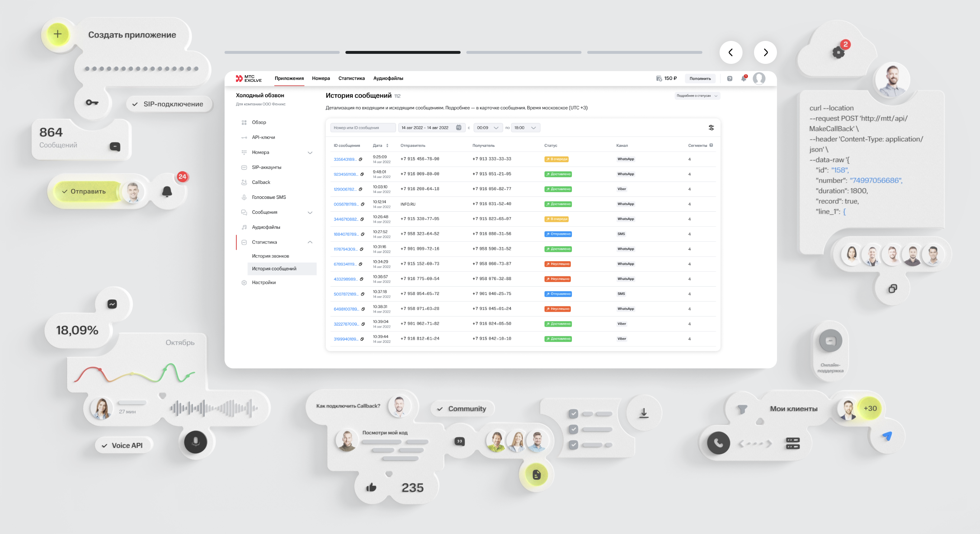Open the 00:09 start time dropdown
The height and width of the screenshot is (534, 980).
coord(487,128)
